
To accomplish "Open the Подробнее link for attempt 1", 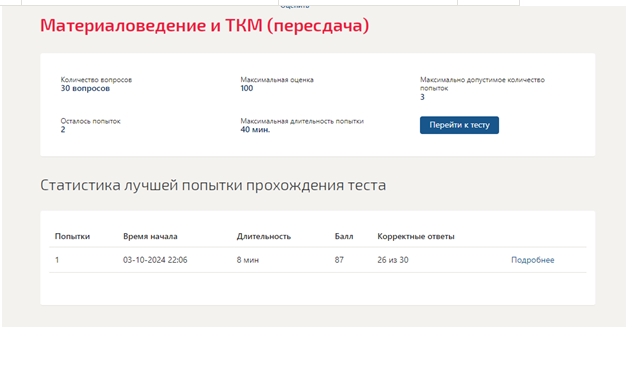I will (532, 260).
